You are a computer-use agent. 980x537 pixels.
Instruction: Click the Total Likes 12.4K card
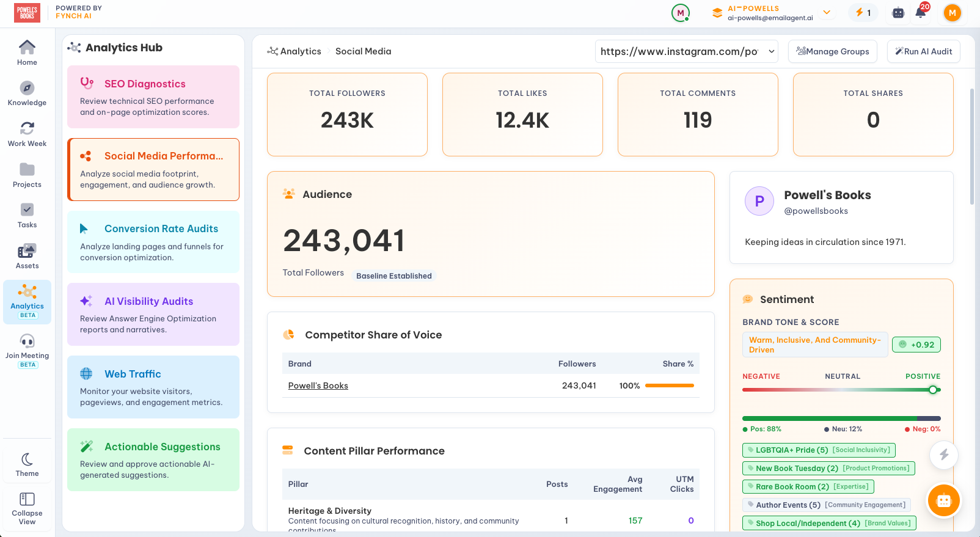coord(522,114)
